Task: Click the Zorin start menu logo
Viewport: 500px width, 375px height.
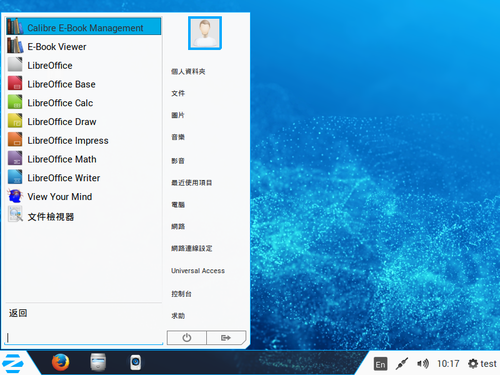Action: click(x=13, y=363)
